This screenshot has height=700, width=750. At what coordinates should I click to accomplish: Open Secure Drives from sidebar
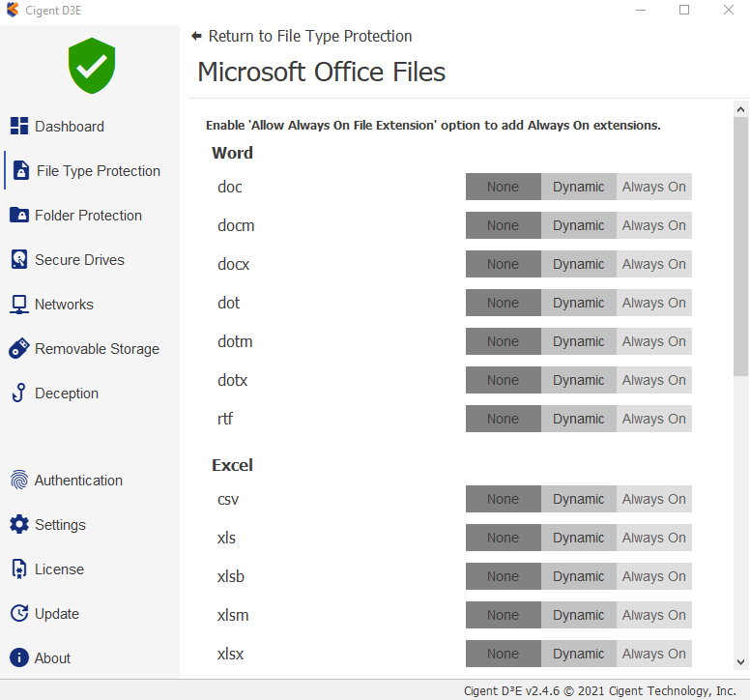[79, 260]
